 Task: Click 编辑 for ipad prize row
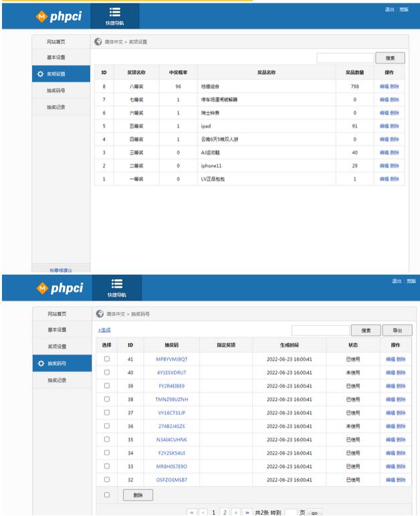tap(384, 126)
